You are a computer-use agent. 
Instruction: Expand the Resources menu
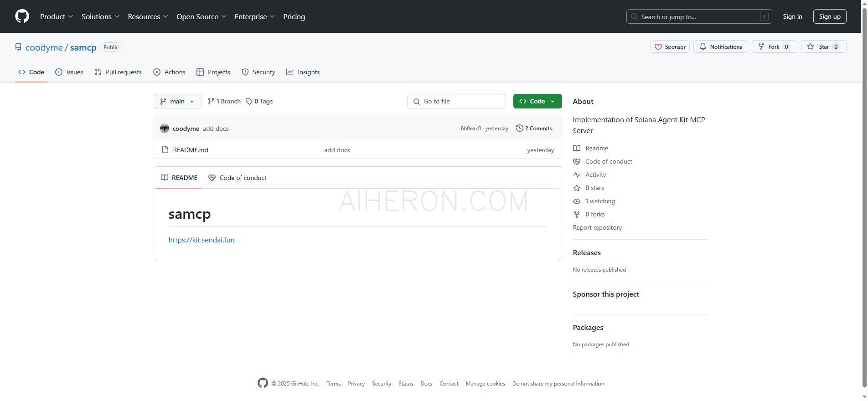click(148, 16)
